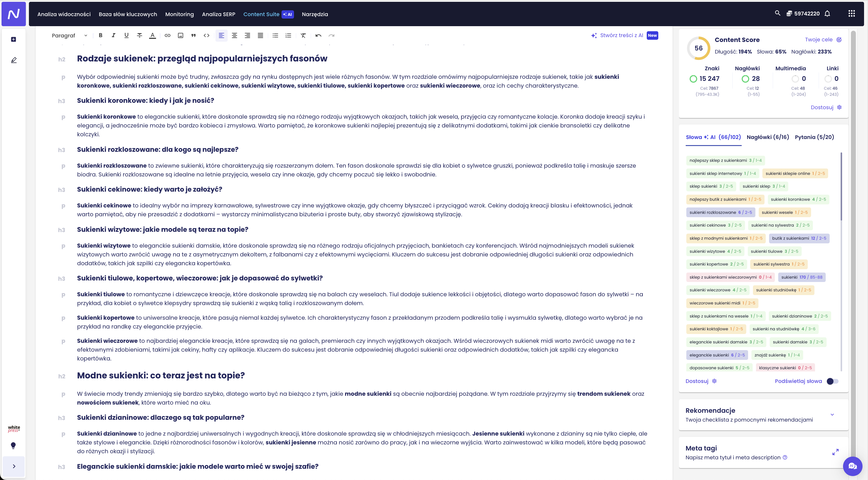Insert a block quote
Image resolution: width=868 pixels, height=480 pixels.
click(x=194, y=35)
